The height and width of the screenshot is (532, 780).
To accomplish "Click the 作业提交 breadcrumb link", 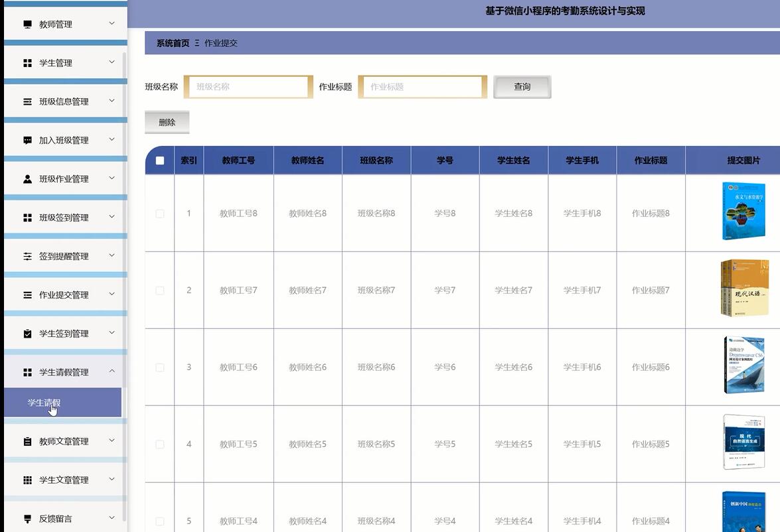I will pyautogui.click(x=221, y=43).
